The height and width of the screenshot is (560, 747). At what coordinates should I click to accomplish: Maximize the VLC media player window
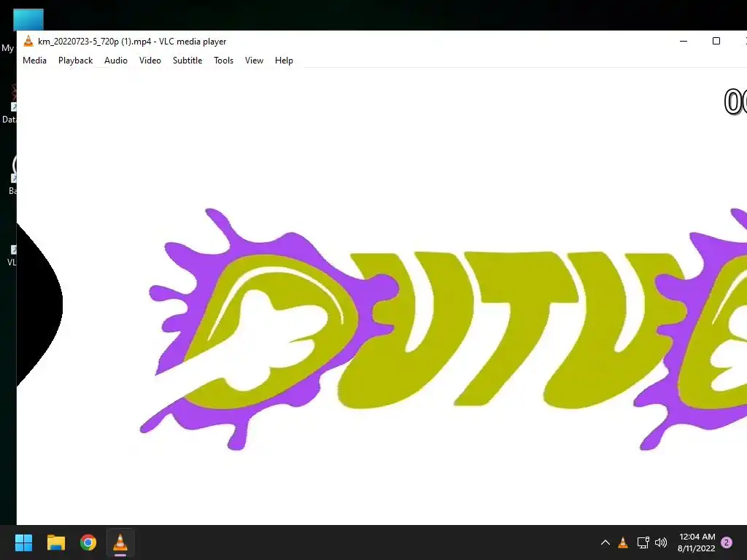716,42
